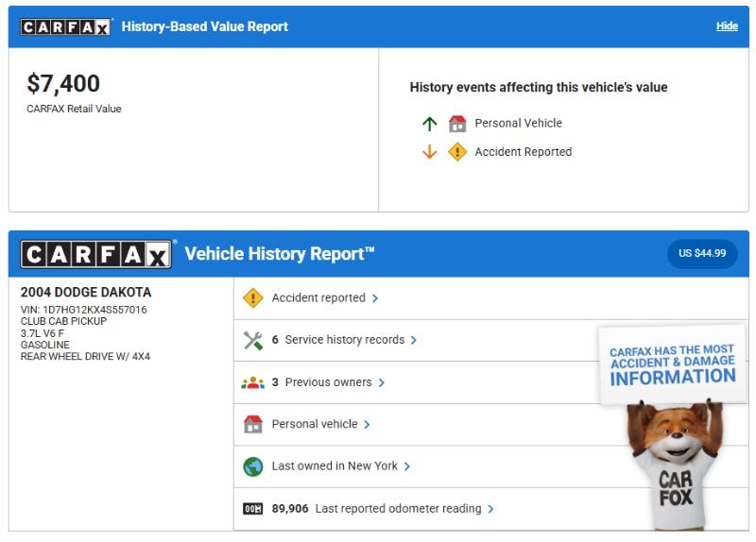
Task: Click the green up arrow icon
Action: (430, 124)
